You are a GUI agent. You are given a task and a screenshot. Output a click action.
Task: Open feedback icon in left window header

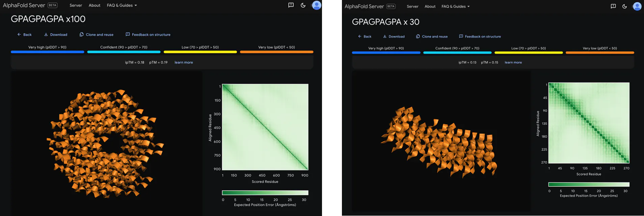pyautogui.click(x=291, y=5)
